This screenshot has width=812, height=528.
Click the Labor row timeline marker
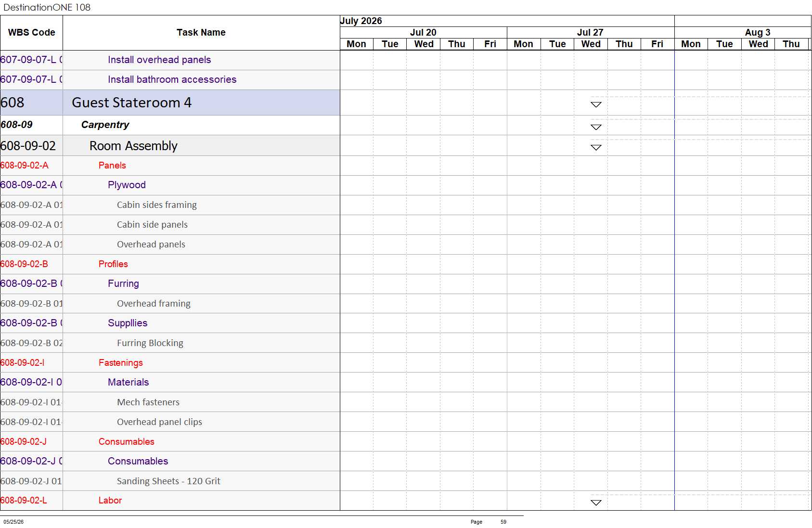[x=596, y=502]
